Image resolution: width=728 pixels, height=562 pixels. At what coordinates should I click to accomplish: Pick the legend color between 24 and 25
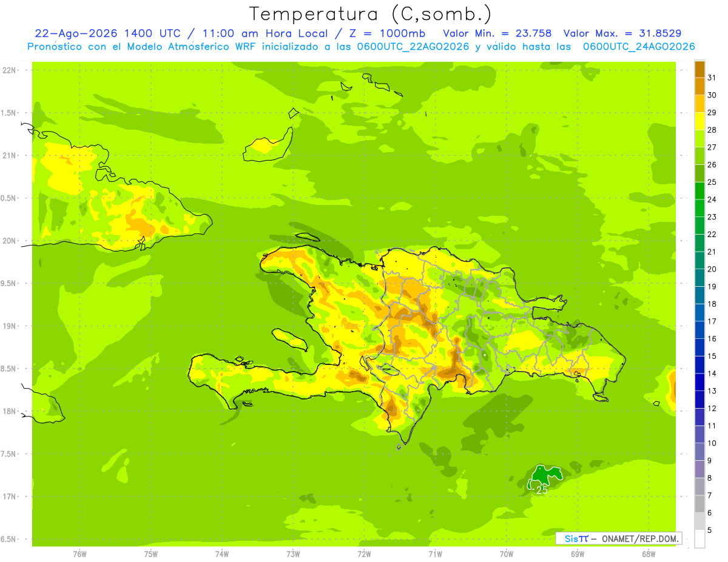point(699,191)
